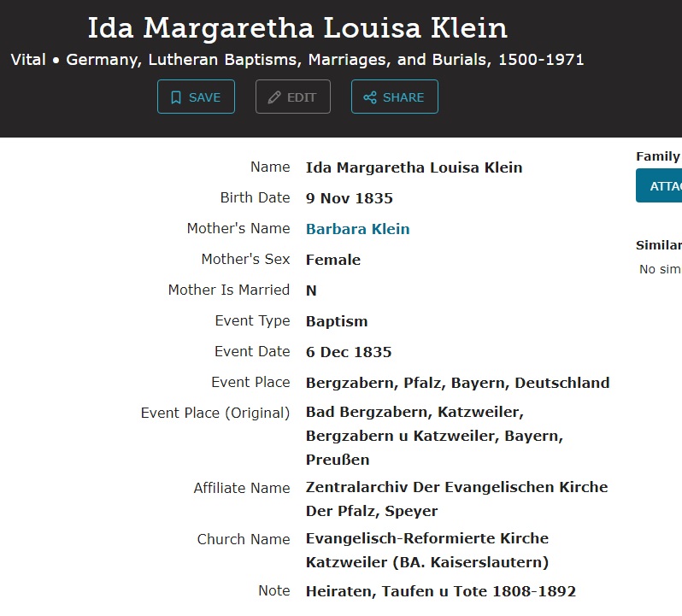682x616 pixels.
Task: Click the Family heading in the sidebar
Action: [x=658, y=156]
